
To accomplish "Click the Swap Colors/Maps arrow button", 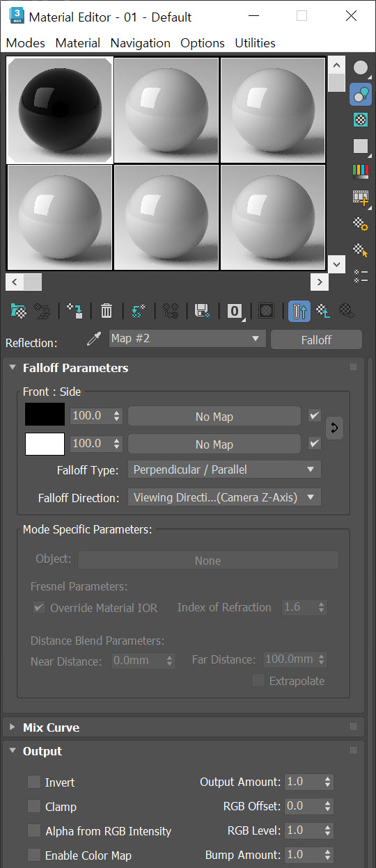I will tap(334, 428).
